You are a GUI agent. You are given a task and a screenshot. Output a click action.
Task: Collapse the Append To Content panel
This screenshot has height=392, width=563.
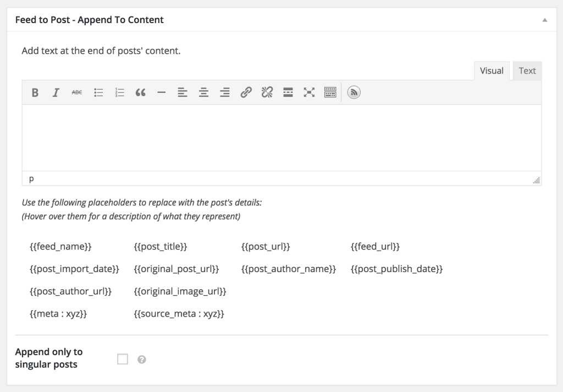click(x=544, y=20)
